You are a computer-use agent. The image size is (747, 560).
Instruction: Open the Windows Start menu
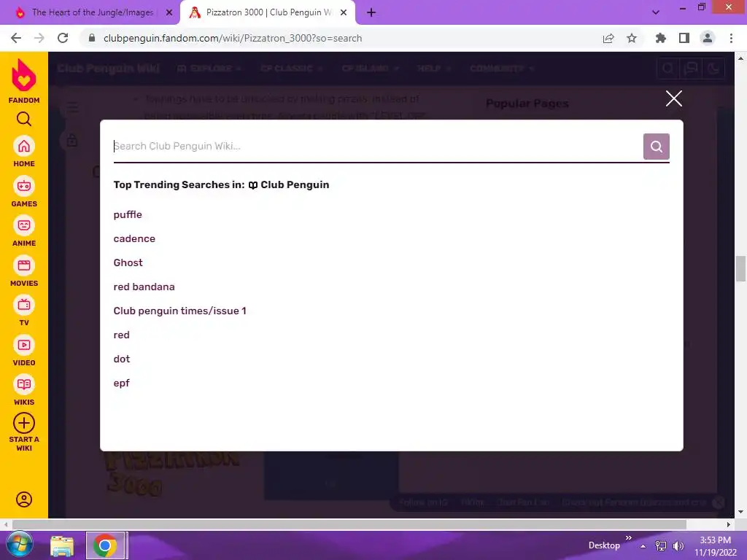point(19,545)
